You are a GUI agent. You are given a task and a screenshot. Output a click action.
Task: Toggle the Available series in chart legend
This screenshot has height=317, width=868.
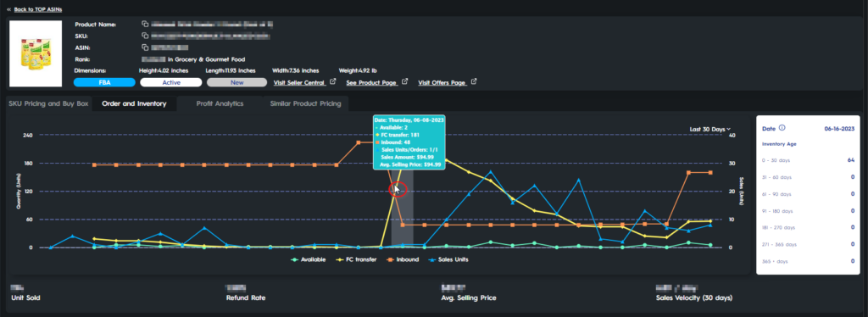(309, 259)
